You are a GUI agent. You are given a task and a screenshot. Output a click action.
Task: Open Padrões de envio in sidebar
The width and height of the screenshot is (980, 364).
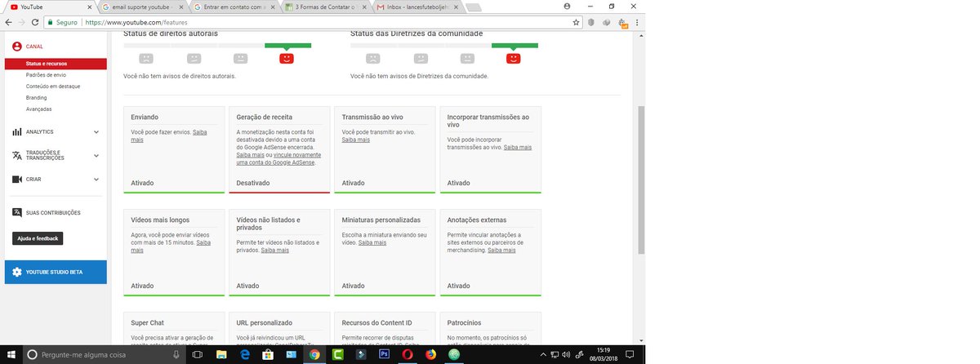point(46,74)
